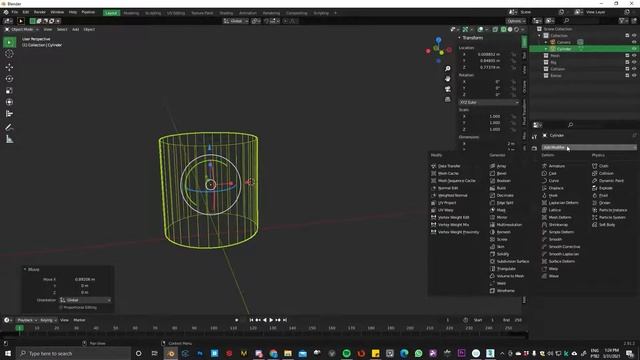
Task: Add the Armature modifier
Action: (556, 166)
